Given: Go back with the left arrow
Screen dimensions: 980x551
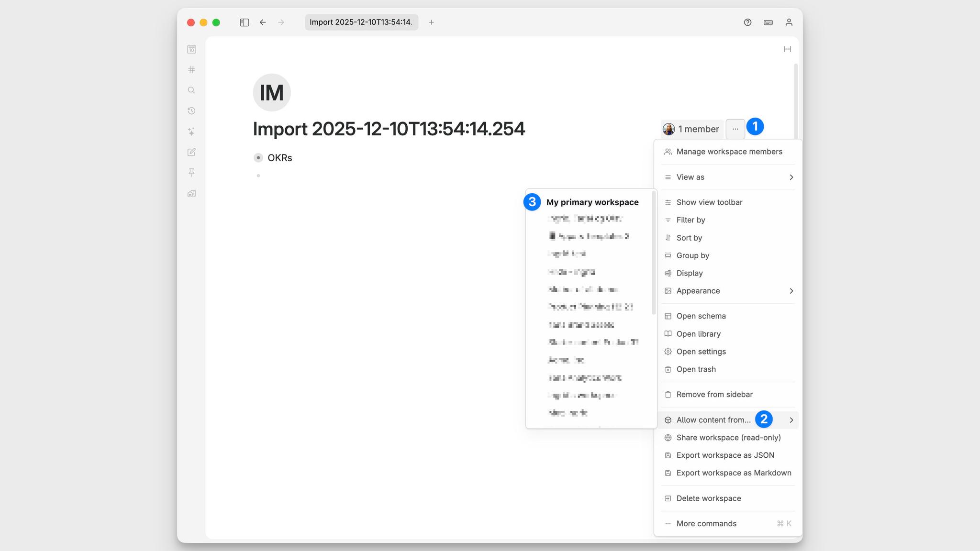Looking at the screenshot, I should pos(263,22).
